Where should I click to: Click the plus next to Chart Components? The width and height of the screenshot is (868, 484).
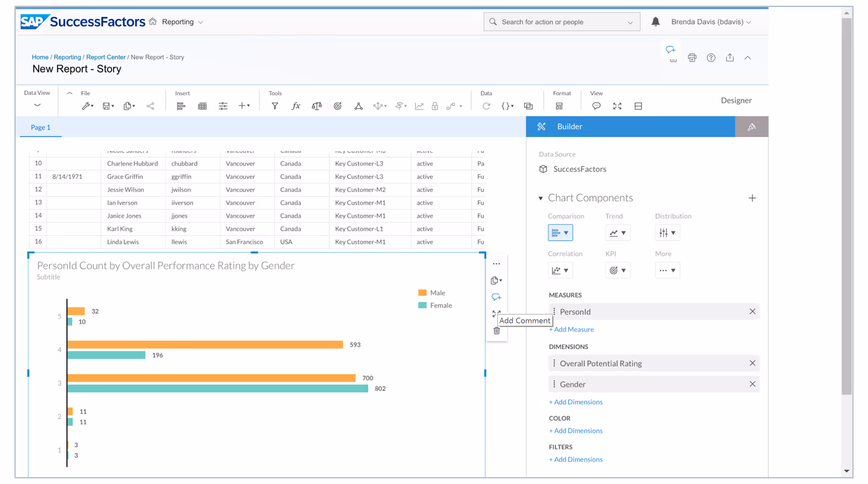(752, 198)
